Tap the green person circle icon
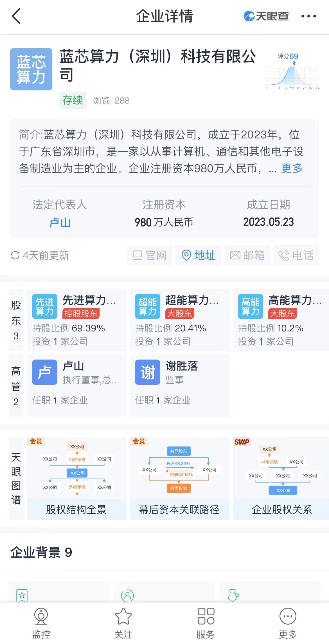329x644 pixels. point(127,596)
